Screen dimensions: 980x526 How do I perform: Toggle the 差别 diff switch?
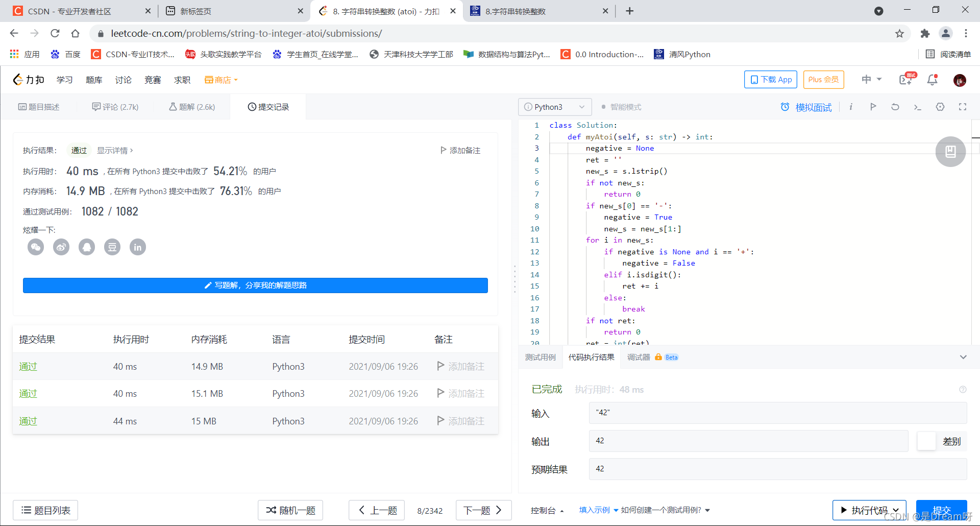point(926,441)
